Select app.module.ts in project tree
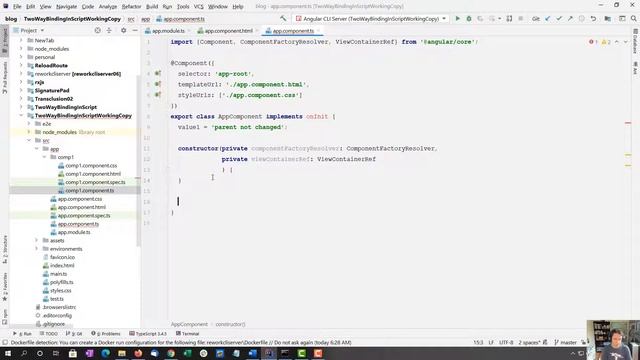This screenshot has height=360, width=640. point(74,232)
